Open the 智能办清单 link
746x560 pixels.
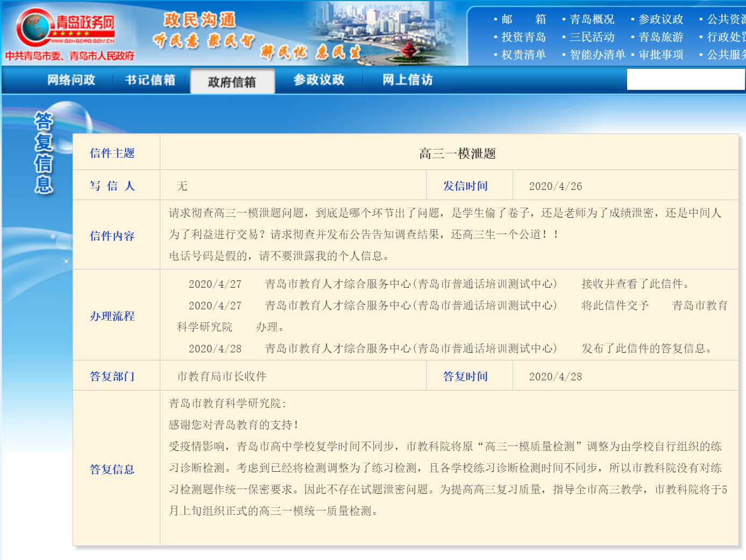coord(598,55)
